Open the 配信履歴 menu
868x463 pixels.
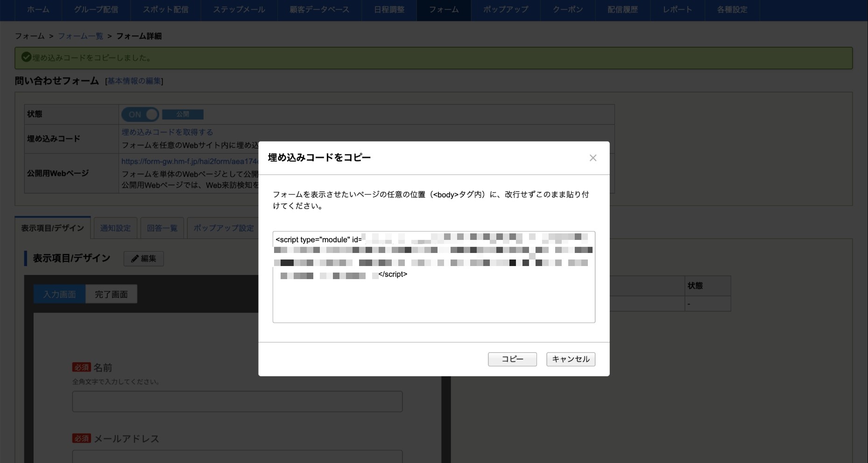point(622,10)
